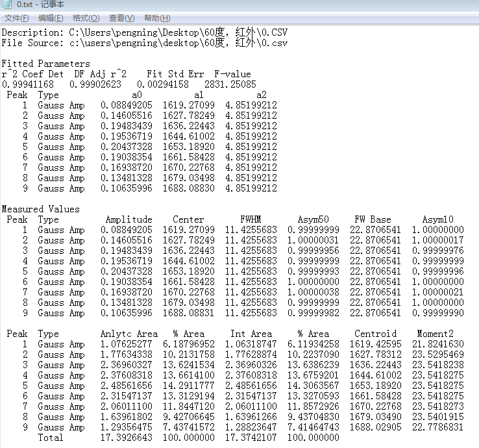
Task: Click the F-value 2831.25085
Action: click(x=230, y=84)
